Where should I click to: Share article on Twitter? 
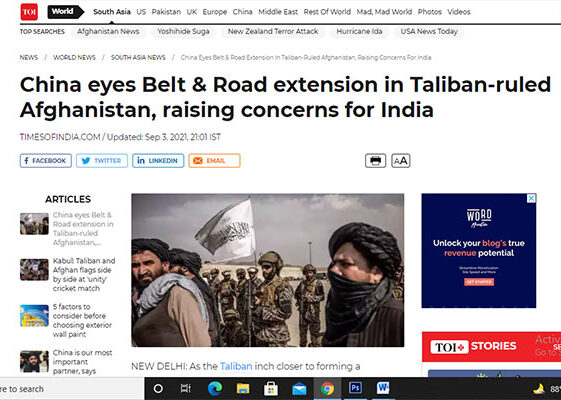tap(102, 161)
